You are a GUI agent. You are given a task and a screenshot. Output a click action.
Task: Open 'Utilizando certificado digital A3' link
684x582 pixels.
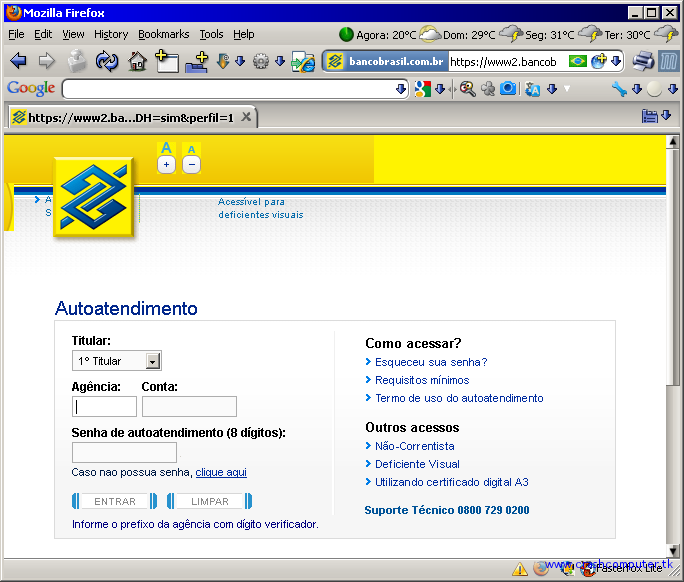tap(451, 482)
